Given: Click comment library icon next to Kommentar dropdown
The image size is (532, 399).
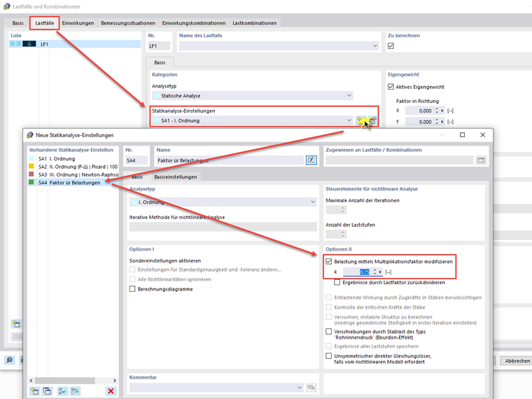Looking at the screenshot, I should coord(311,387).
